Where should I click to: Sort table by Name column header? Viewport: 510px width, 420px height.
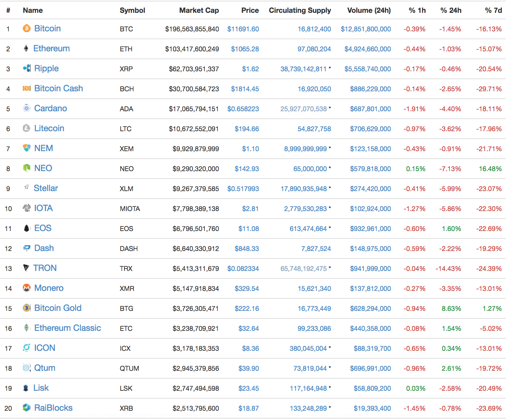(x=33, y=10)
